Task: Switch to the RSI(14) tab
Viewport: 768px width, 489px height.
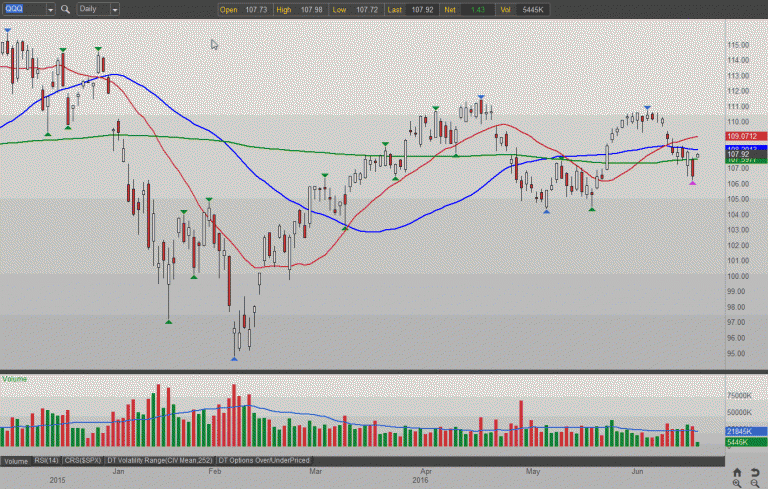Action: 47,461
